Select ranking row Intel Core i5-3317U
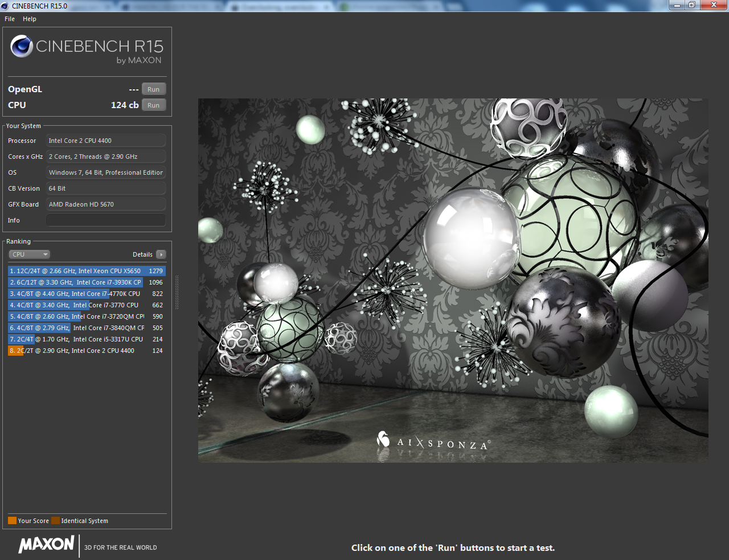 point(87,339)
